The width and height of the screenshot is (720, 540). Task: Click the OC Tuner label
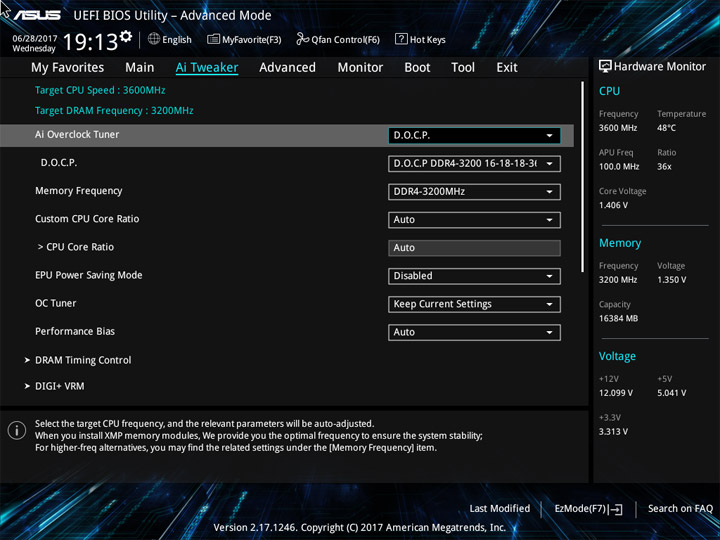56,303
